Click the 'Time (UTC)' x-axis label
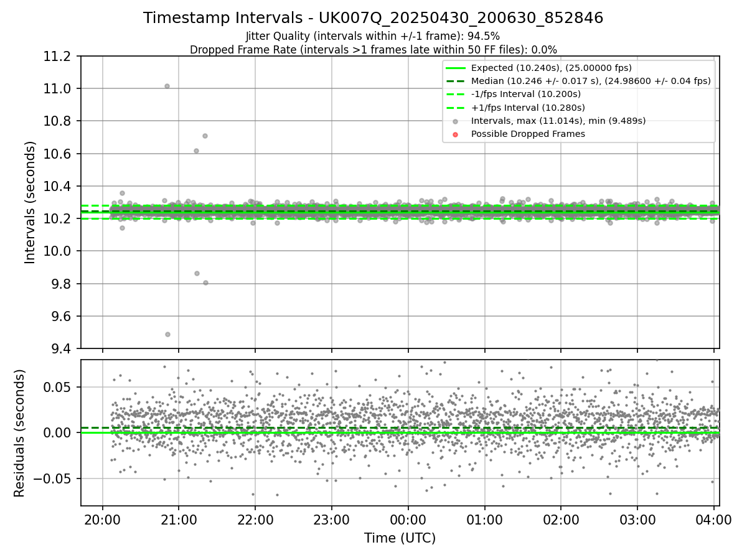747x560 pixels. pos(400,538)
